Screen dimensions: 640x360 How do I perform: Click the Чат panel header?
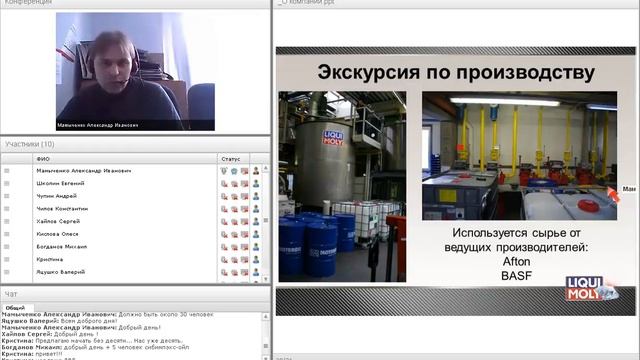136,294
